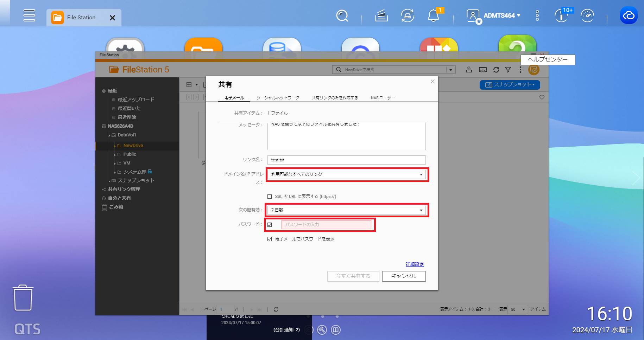The width and height of the screenshot is (644, 340).
Task: Open external devices icon in top bar
Action: (408, 16)
